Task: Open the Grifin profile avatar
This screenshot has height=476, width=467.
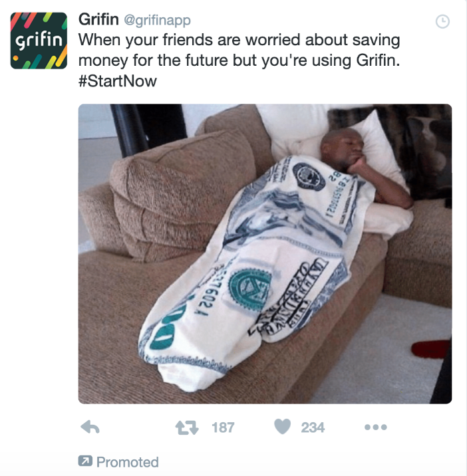Action: pos(39,41)
